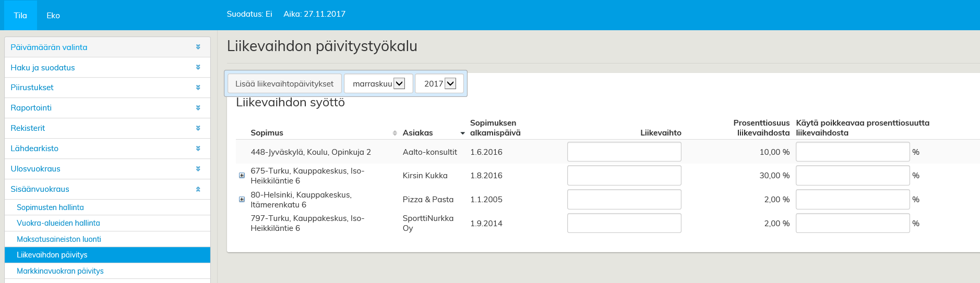Click the Rekisterit double-arrow icon
This screenshot has width=980, height=283.
198,128
